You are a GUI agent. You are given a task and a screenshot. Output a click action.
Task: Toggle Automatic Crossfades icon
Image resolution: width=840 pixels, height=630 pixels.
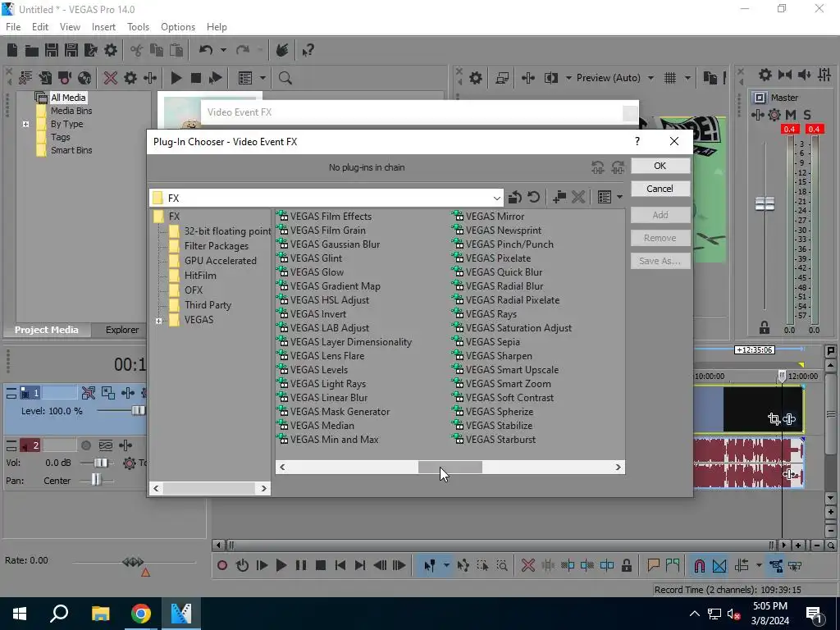pyautogui.click(x=719, y=565)
